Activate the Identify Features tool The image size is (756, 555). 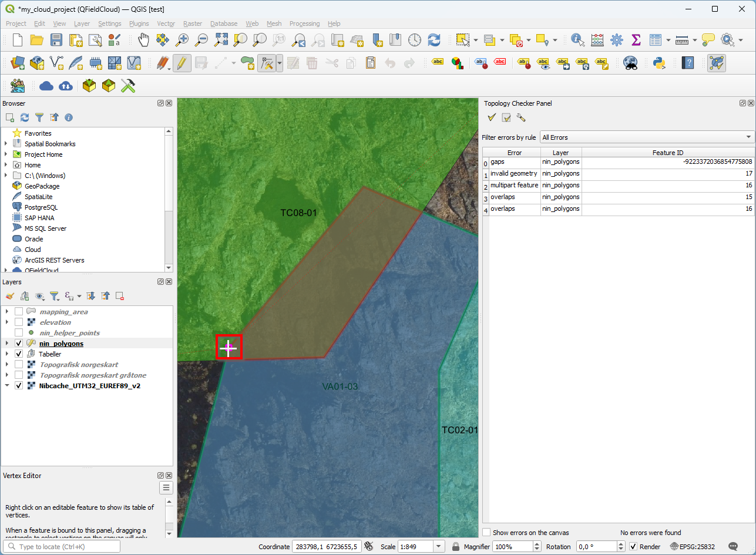pyautogui.click(x=577, y=40)
